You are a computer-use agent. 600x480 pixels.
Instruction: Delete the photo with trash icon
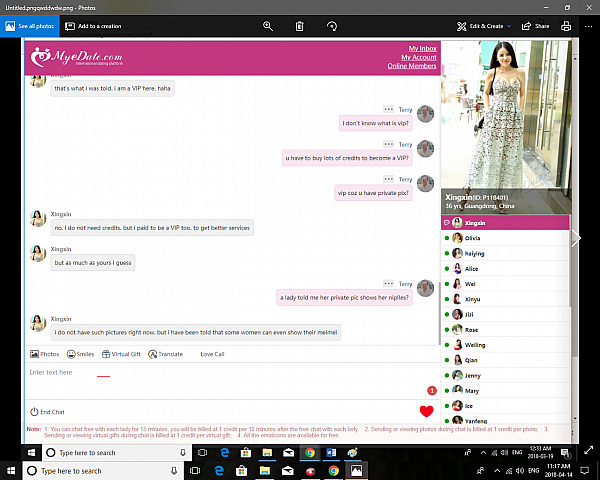pyautogui.click(x=299, y=26)
